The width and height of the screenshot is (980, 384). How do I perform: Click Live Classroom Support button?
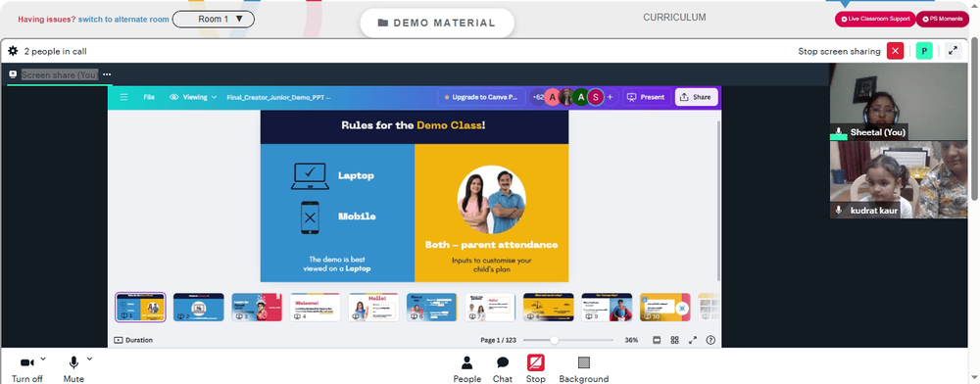coord(875,19)
